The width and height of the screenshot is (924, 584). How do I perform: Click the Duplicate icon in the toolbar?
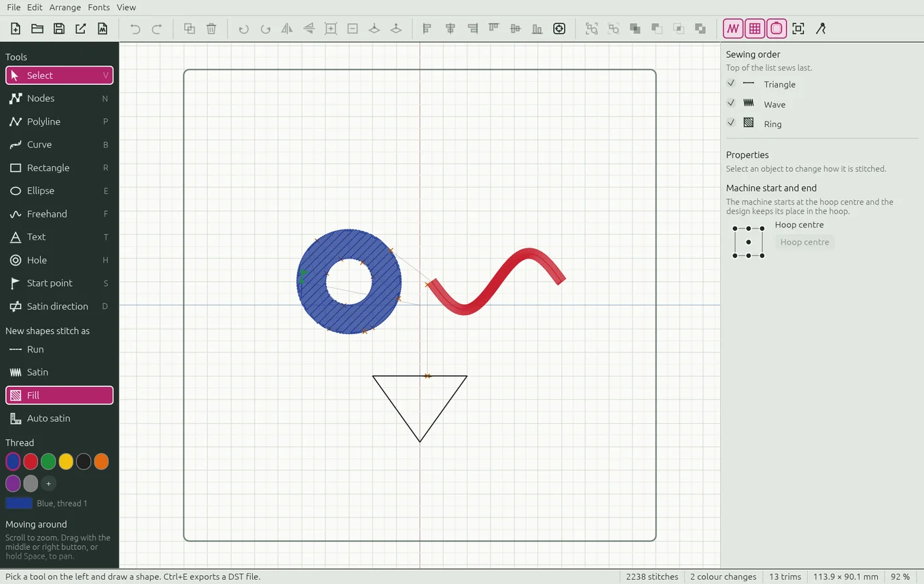[190, 29]
